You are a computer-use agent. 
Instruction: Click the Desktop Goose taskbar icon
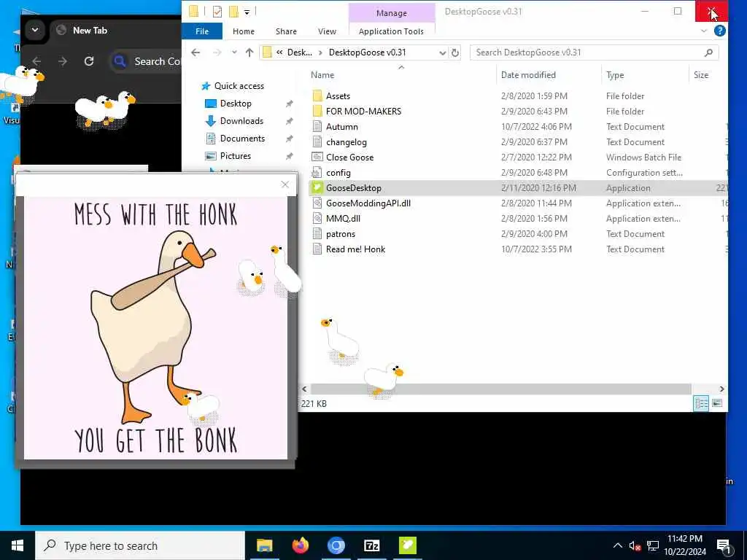[x=407, y=545]
